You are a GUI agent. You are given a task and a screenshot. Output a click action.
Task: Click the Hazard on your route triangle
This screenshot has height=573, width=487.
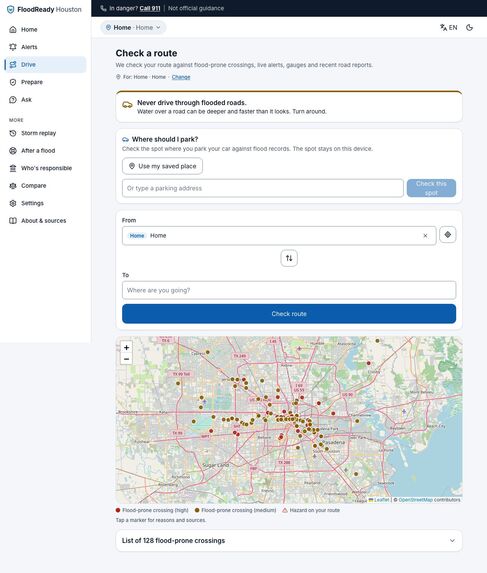tap(285, 510)
